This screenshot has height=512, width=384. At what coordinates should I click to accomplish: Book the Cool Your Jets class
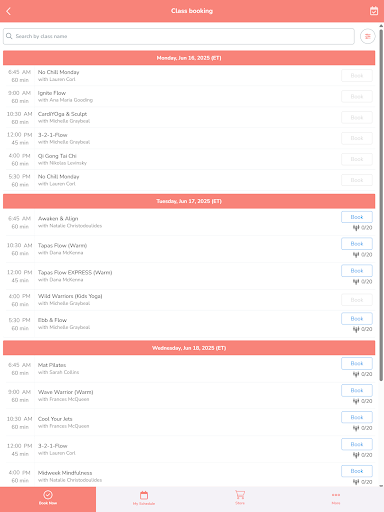(x=357, y=417)
